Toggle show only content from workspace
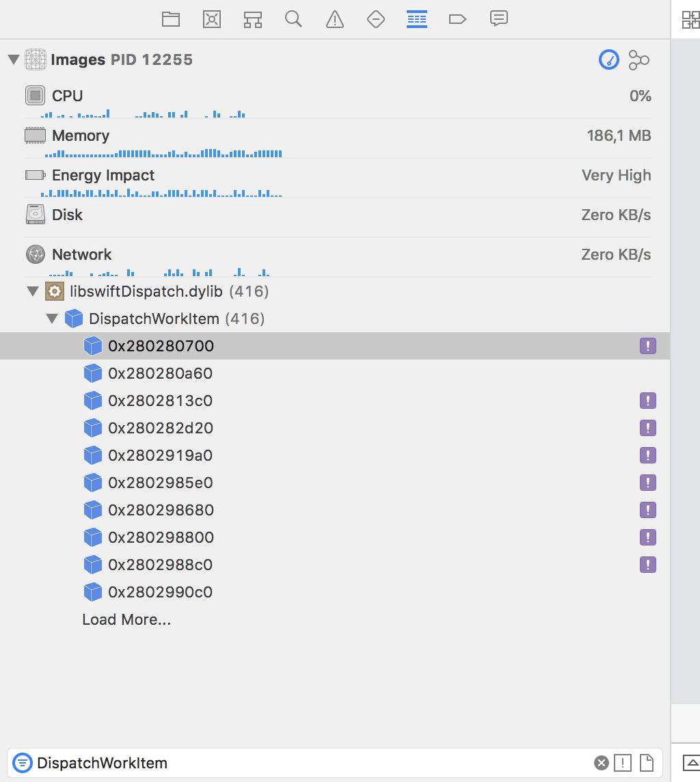This screenshot has width=700, height=782. point(645,762)
